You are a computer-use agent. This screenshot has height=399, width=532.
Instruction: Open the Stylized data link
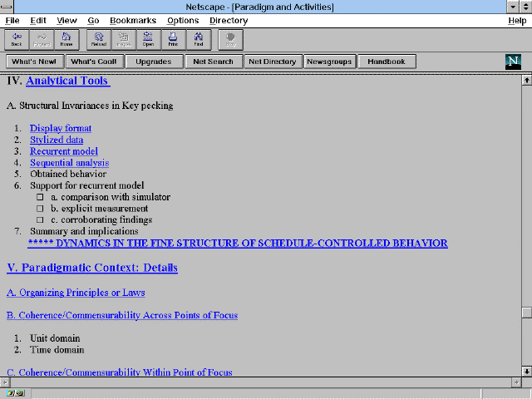coord(57,140)
